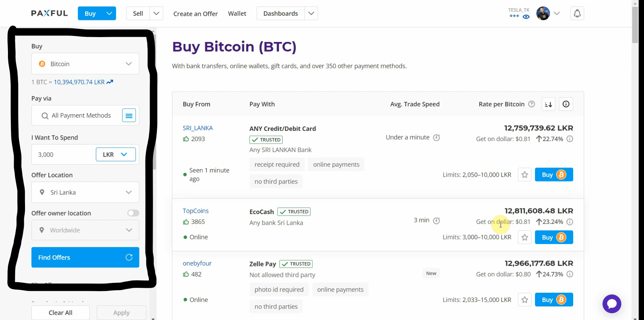Open the Worldwide owner location dropdown
The image size is (644, 320).
(85, 230)
